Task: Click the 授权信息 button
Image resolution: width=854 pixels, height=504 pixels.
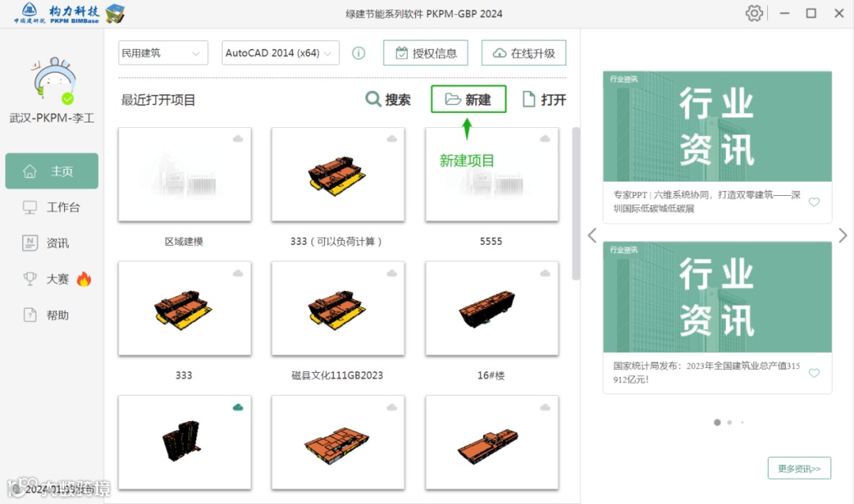Action: (425, 53)
